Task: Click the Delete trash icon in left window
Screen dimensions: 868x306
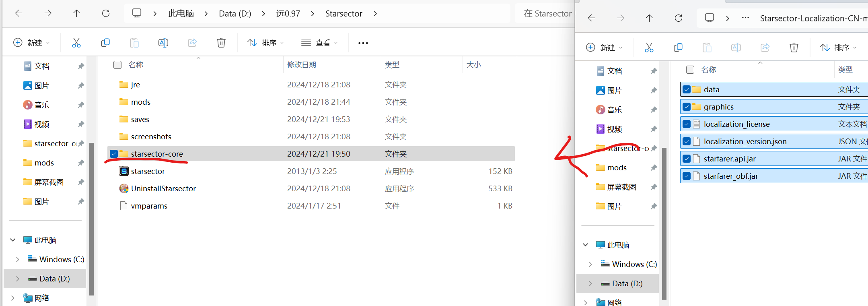Action: coord(221,43)
